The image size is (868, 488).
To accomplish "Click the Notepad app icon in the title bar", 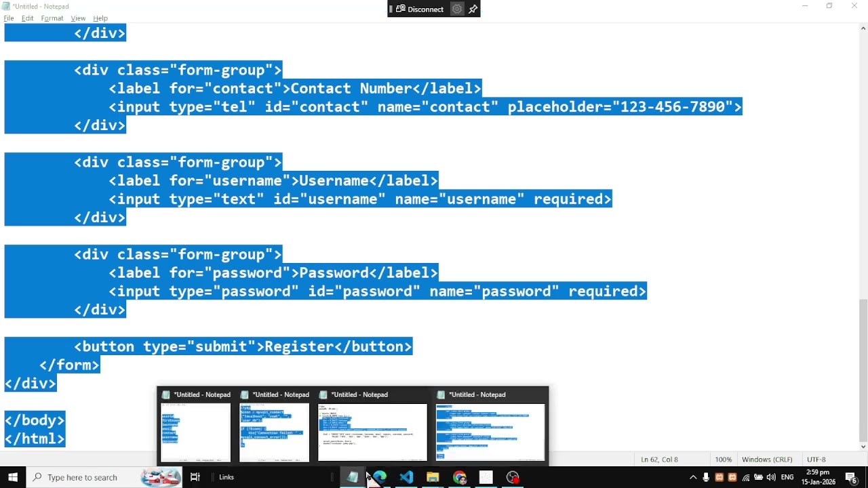I will pos(6,6).
